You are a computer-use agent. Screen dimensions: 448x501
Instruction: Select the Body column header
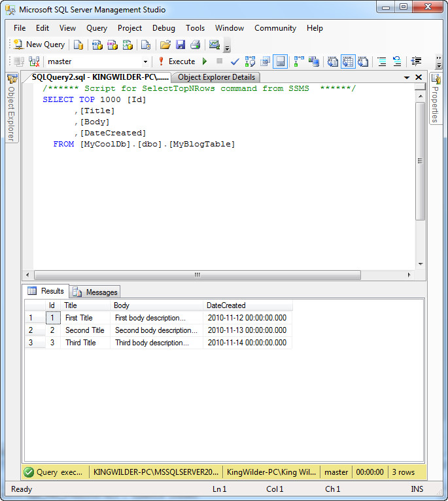pos(156,305)
